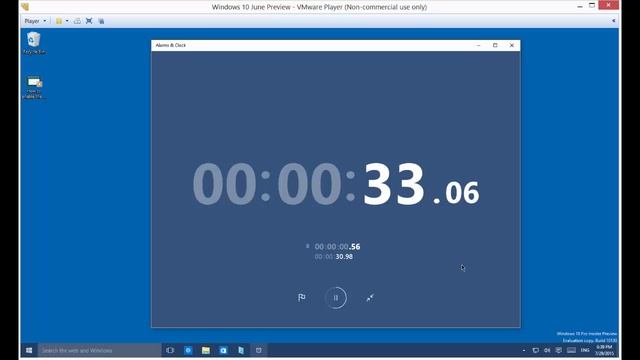Open File Explorer from the taskbar
This screenshot has width=640, height=360.
[x=206, y=350]
